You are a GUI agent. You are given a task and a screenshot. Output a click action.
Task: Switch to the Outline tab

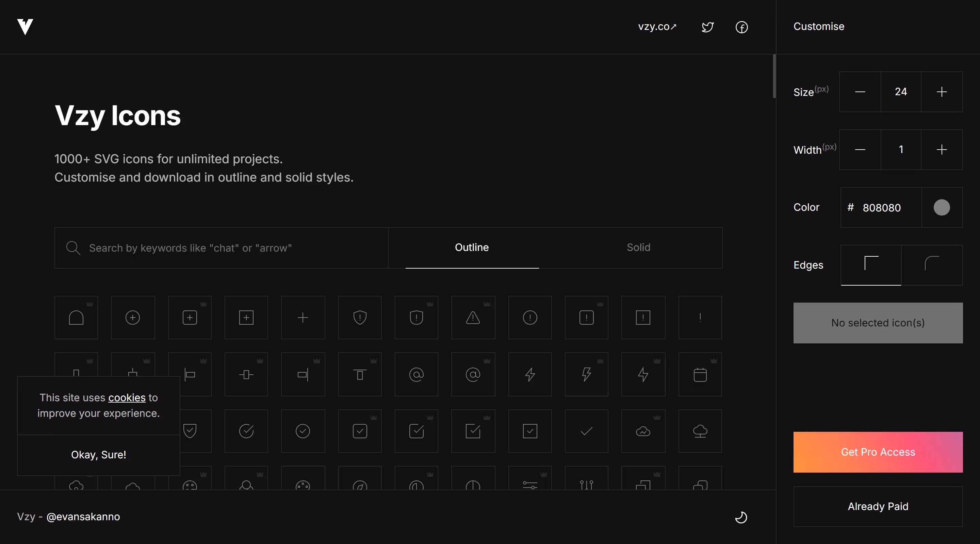pos(472,248)
